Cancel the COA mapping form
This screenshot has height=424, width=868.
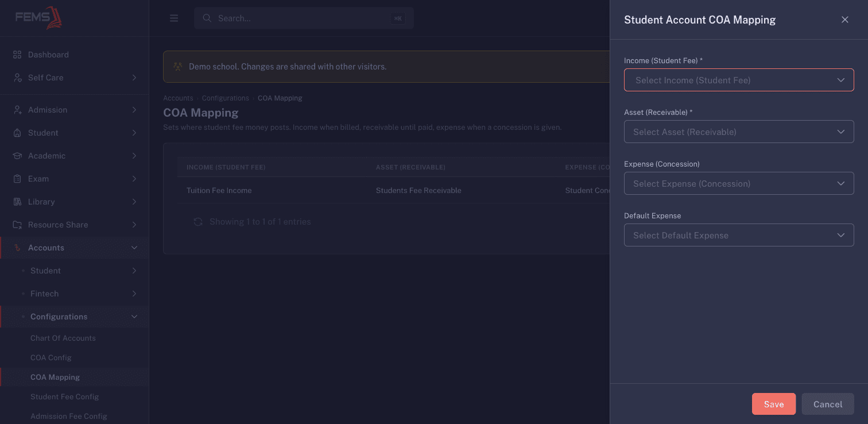[x=828, y=404]
